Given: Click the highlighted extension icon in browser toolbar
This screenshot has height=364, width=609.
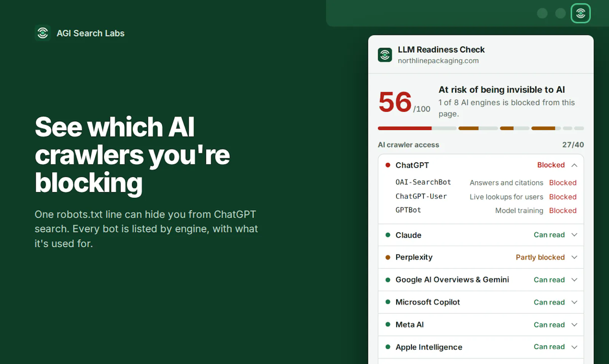Looking at the screenshot, I should coord(580,13).
